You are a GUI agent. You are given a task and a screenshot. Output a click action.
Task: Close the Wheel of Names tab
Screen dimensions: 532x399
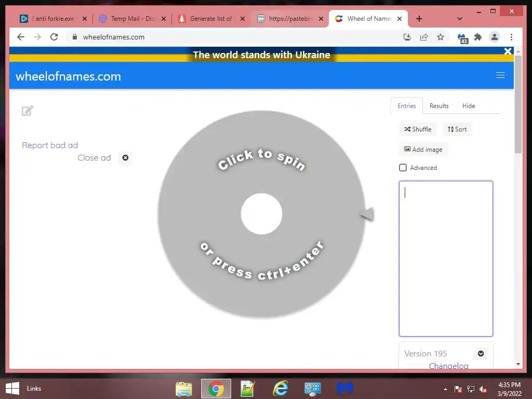point(400,19)
